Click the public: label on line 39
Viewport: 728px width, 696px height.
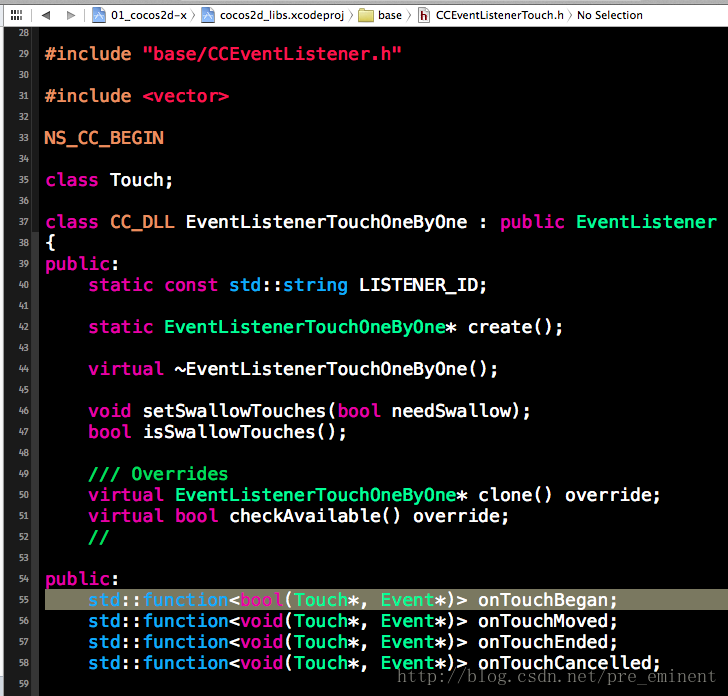tap(82, 265)
